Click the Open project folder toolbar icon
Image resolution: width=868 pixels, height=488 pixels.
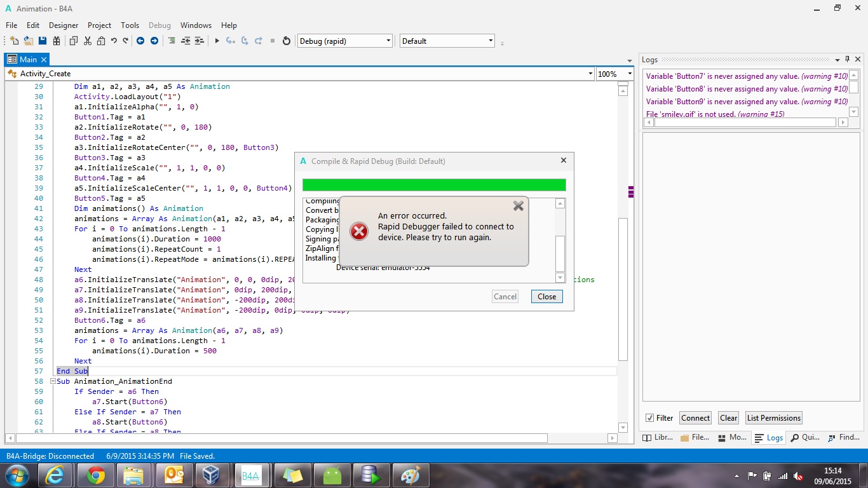29,41
